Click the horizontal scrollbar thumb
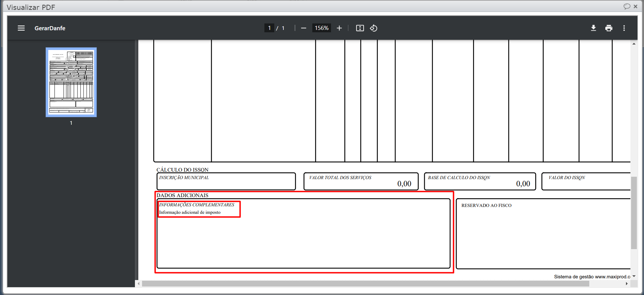Image resolution: width=644 pixels, height=295 pixels. (366, 283)
